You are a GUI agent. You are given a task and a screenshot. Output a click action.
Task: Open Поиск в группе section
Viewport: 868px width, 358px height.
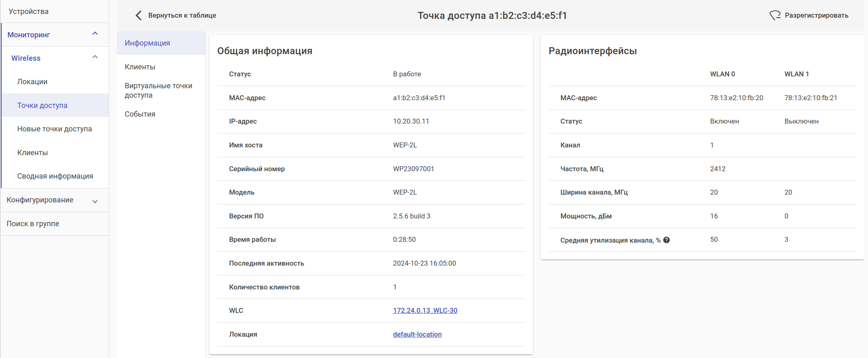click(x=33, y=224)
